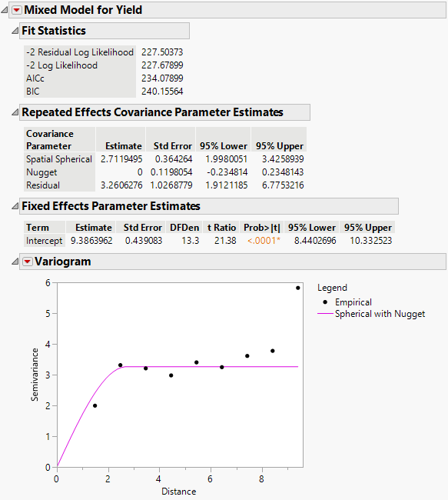Select the Spatial Spherical row label
The image size is (448, 500).
59,159
